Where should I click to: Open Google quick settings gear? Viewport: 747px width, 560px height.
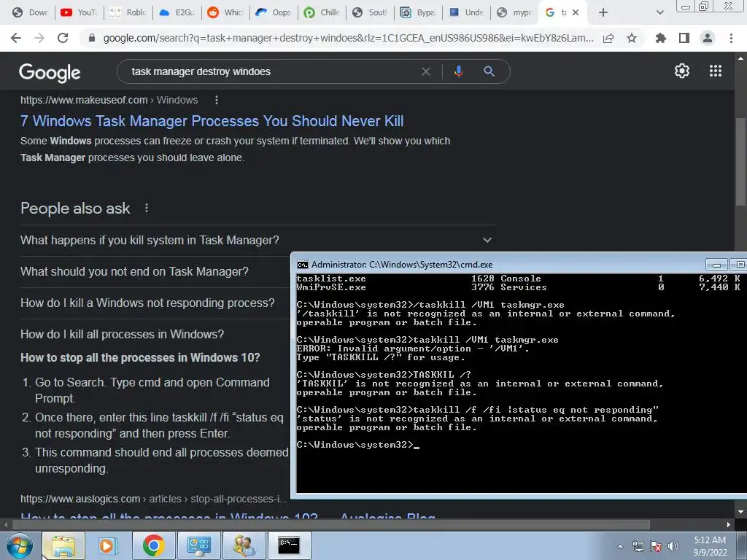coord(682,71)
